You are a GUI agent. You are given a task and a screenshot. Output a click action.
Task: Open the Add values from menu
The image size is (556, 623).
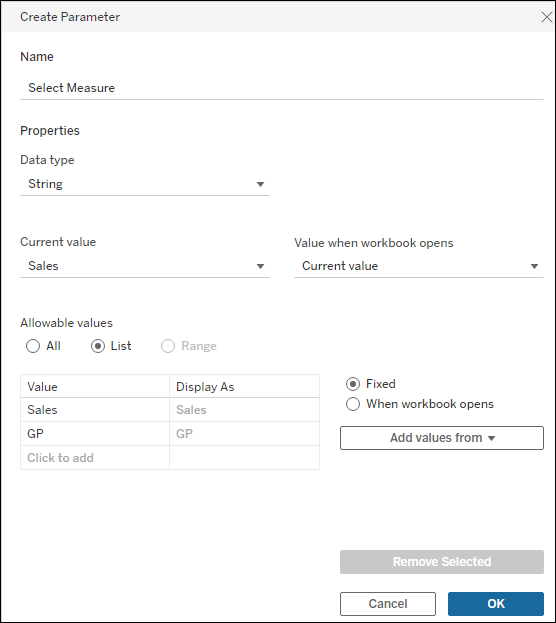pos(442,438)
